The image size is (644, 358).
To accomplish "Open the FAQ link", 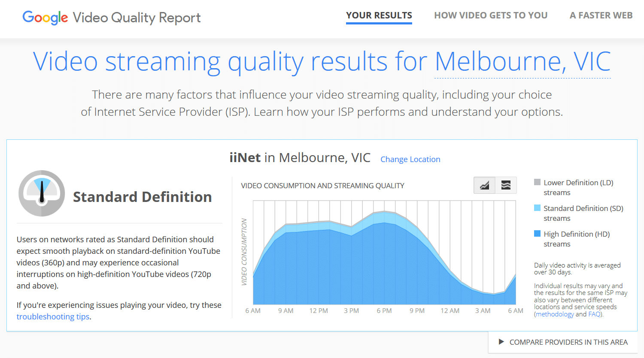I will tap(594, 314).
